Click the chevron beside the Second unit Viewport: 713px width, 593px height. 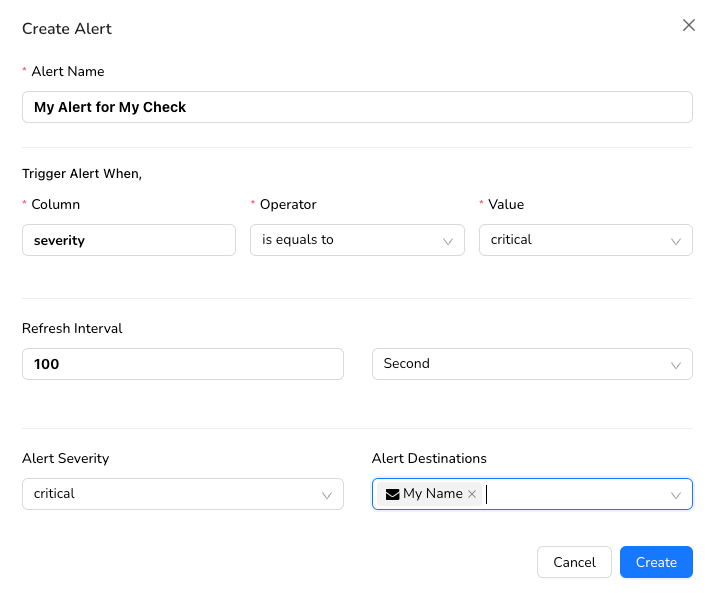[x=676, y=365]
